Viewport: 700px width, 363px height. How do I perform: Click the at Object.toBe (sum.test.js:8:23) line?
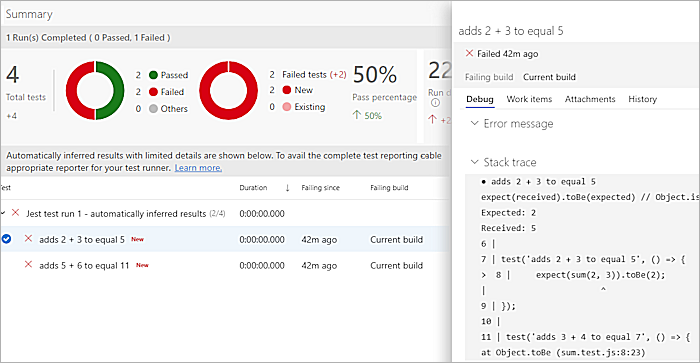coord(563,352)
